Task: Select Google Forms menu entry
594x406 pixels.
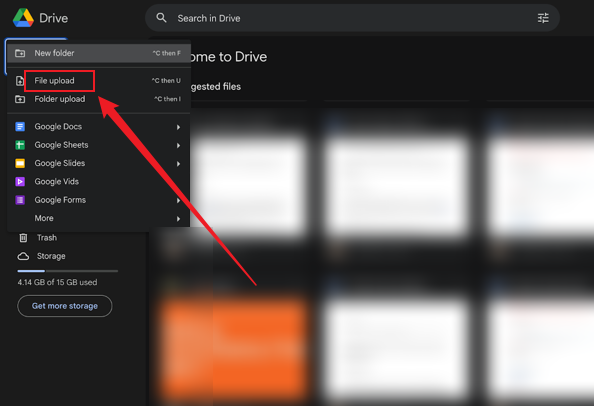Action: coord(99,200)
